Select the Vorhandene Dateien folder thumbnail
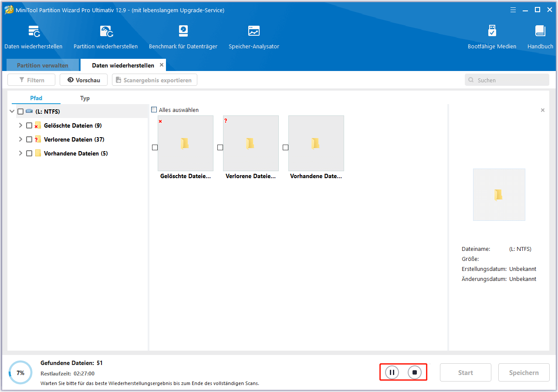558x392 pixels. click(316, 143)
